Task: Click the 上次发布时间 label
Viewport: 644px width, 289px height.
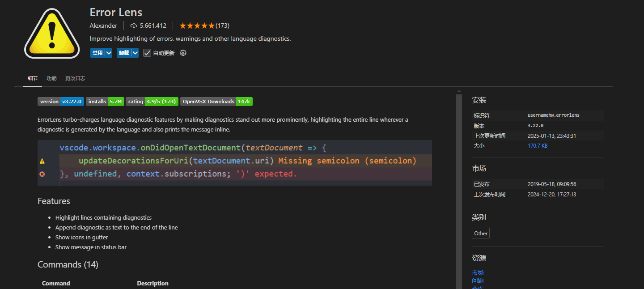Action: (x=490, y=194)
